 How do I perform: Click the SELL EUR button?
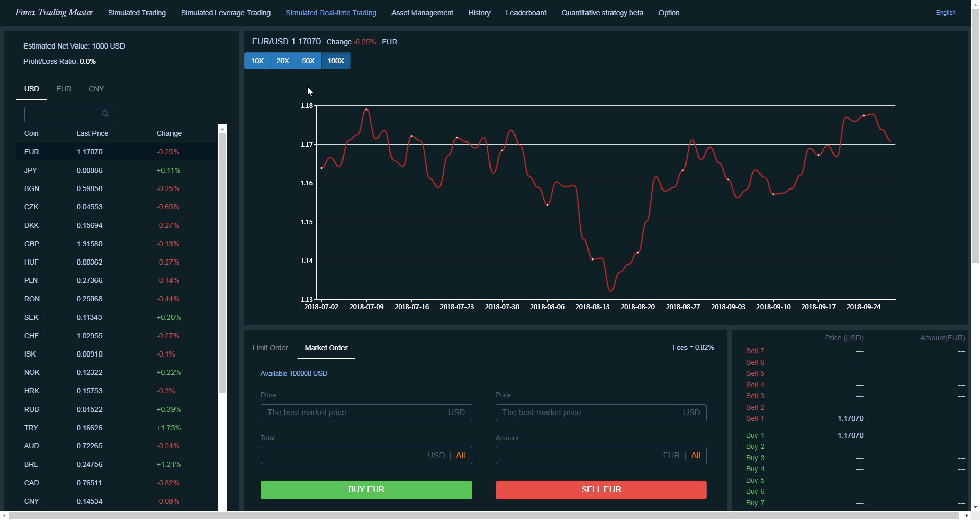point(601,489)
